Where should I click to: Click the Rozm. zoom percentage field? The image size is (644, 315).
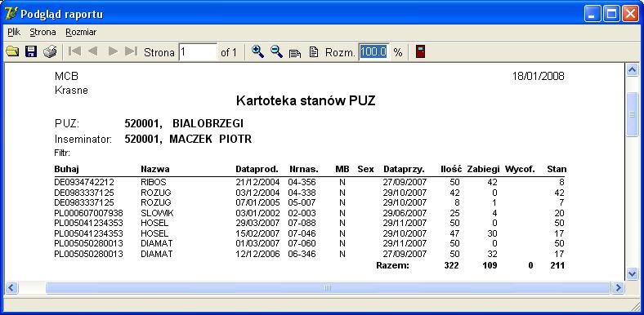tap(373, 52)
